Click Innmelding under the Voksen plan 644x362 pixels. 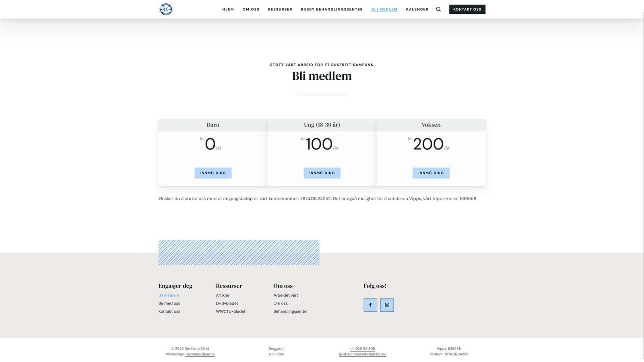pyautogui.click(x=431, y=173)
